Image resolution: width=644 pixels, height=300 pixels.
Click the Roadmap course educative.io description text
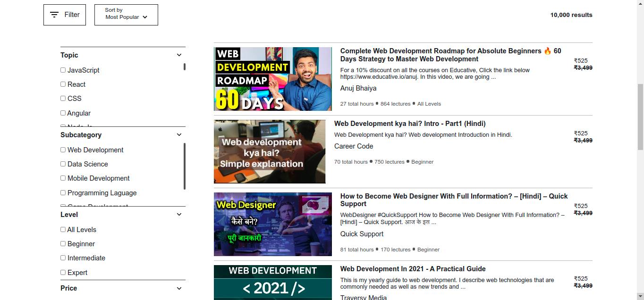(x=435, y=74)
